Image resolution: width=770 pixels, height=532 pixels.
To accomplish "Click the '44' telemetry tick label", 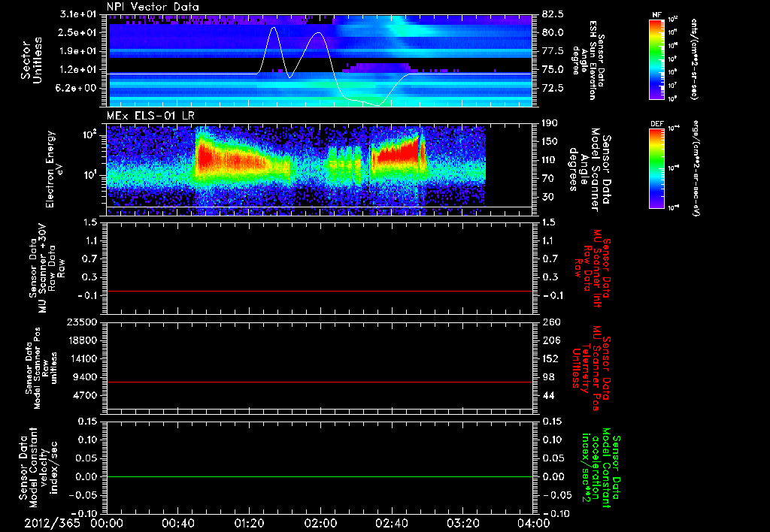I will click(548, 395).
